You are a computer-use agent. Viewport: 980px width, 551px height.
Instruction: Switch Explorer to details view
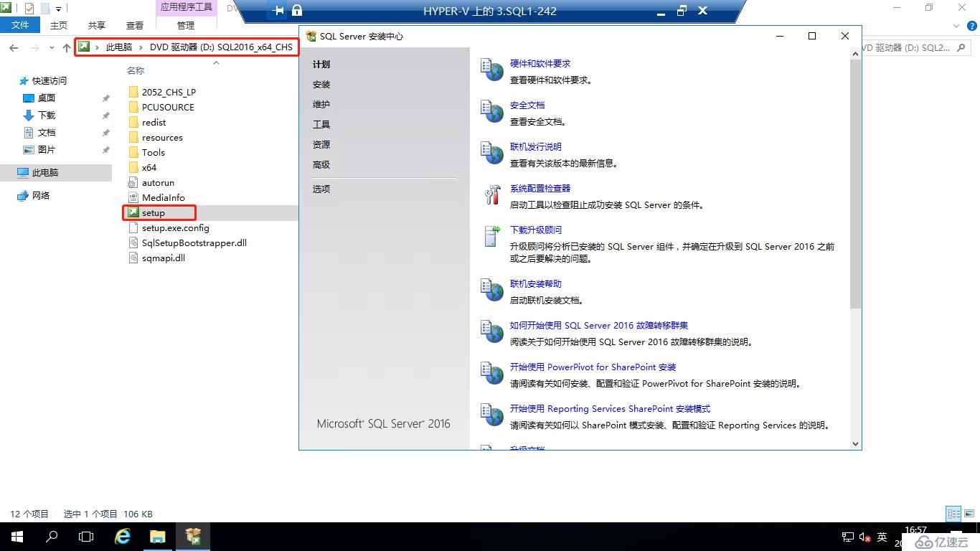point(953,514)
